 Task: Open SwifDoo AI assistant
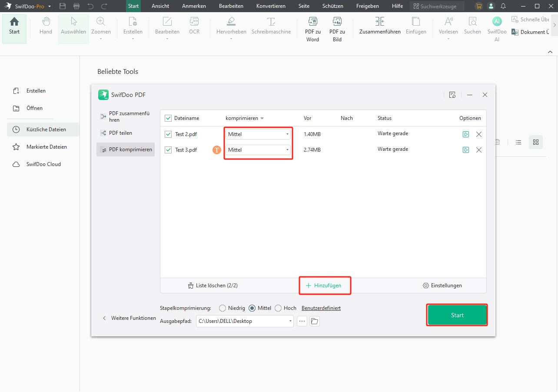497,30
